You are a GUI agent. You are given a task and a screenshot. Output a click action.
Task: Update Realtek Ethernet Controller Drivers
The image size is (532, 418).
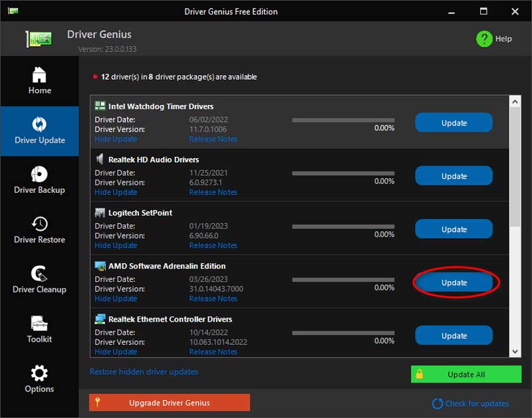pyautogui.click(x=454, y=336)
